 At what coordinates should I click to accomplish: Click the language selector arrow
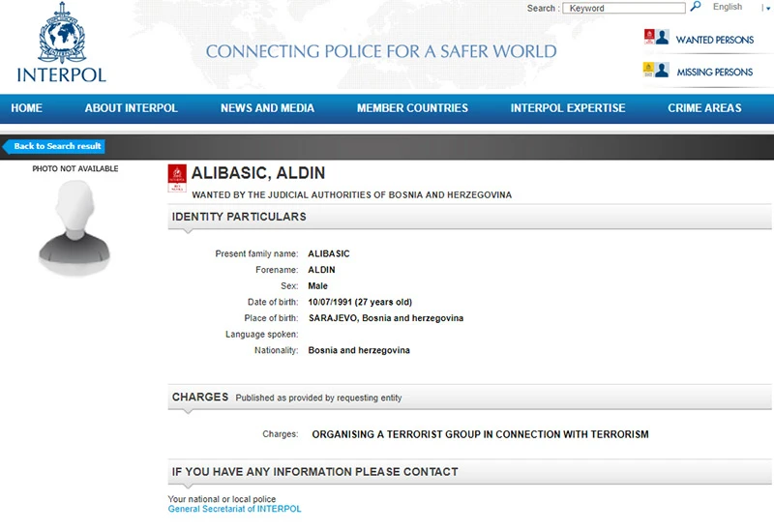click(767, 8)
